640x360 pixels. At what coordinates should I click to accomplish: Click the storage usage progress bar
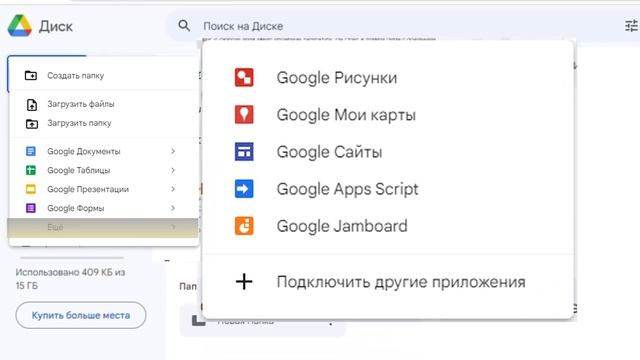pos(72,258)
